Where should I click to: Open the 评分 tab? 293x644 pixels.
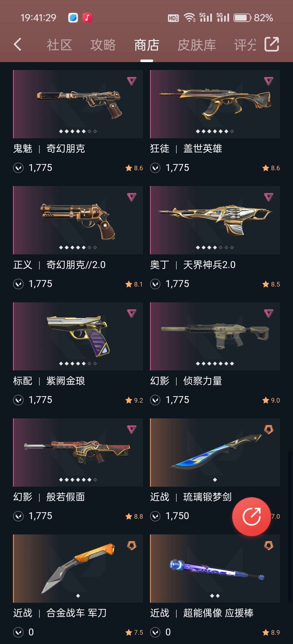(x=245, y=45)
